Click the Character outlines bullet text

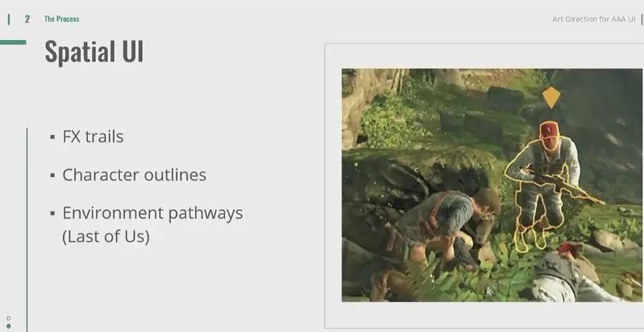tap(134, 175)
